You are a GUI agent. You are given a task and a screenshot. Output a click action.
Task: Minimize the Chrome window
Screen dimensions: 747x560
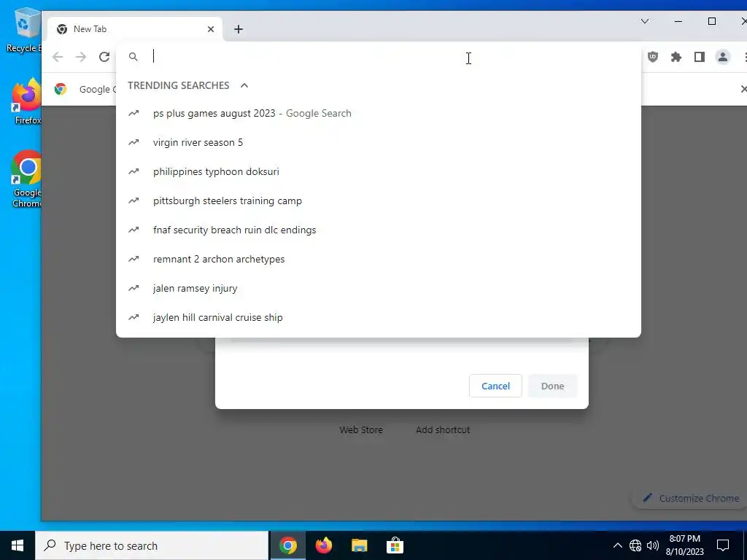pos(678,21)
